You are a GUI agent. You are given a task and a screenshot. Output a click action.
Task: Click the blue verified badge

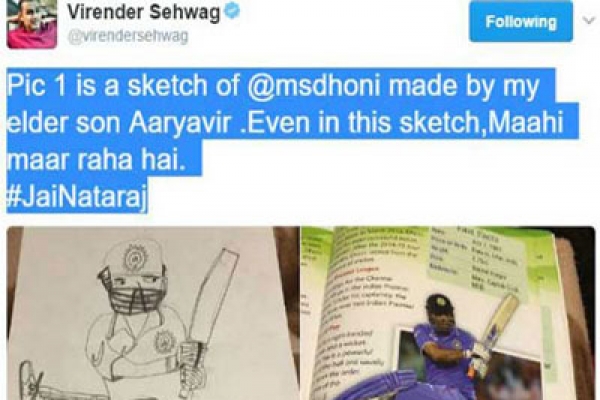point(232,11)
